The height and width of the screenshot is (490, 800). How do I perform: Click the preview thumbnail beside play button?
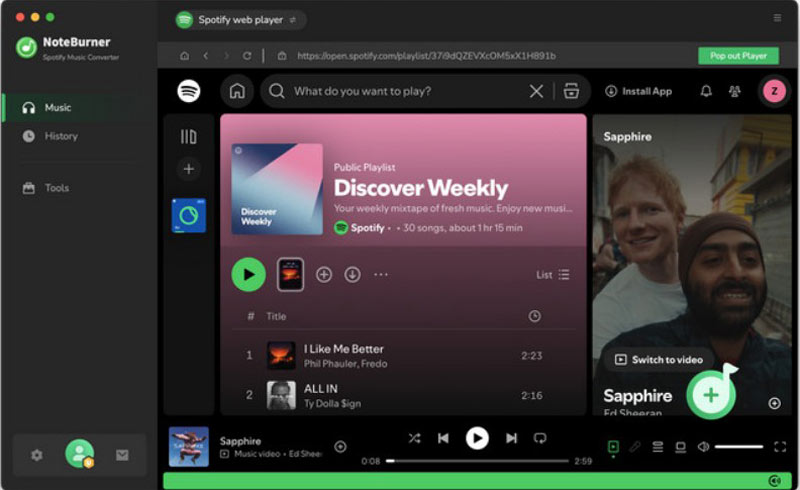(290, 275)
